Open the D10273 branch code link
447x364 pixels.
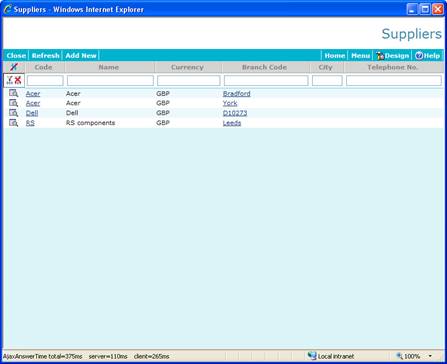click(235, 113)
